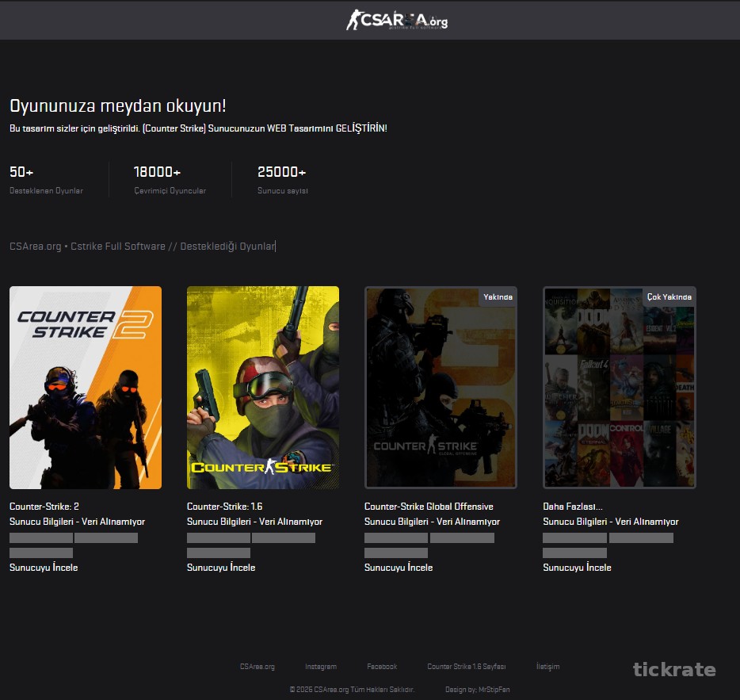Viewport: 740px width, 700px height.
Task: Open the İletişim footer link
Action: 548,667
